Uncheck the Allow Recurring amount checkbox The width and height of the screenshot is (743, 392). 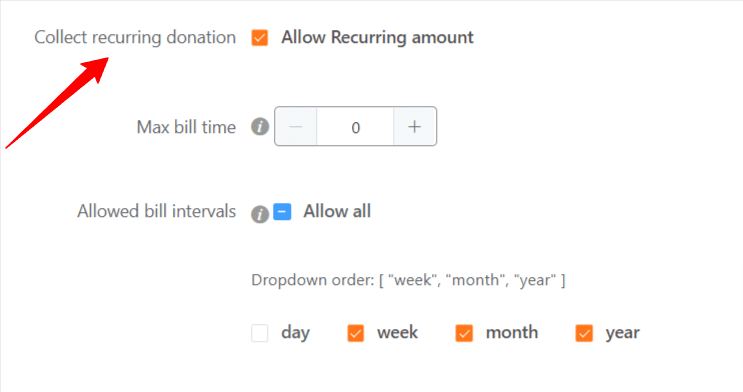[x=260, y=38]
